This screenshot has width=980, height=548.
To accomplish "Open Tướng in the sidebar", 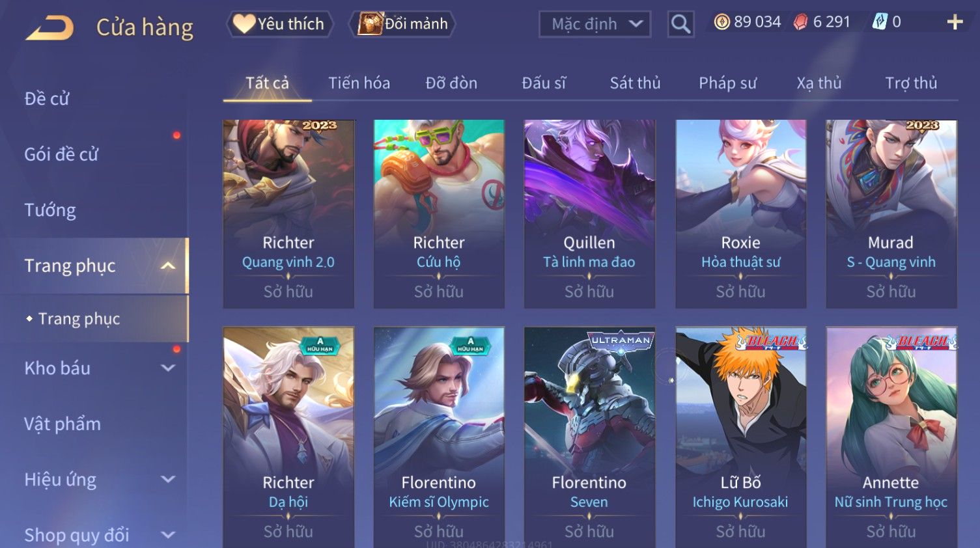I will 50,210.
